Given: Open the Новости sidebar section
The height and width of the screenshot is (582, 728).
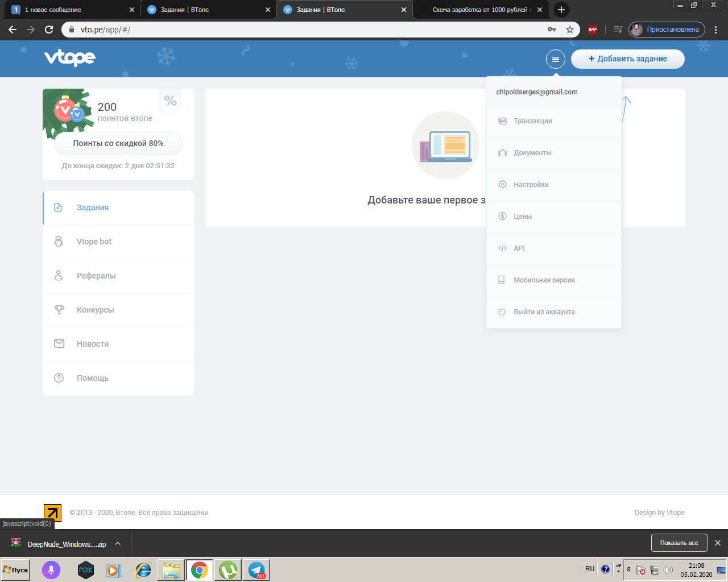Looking at the screenshot, I should tap(118, 344).
